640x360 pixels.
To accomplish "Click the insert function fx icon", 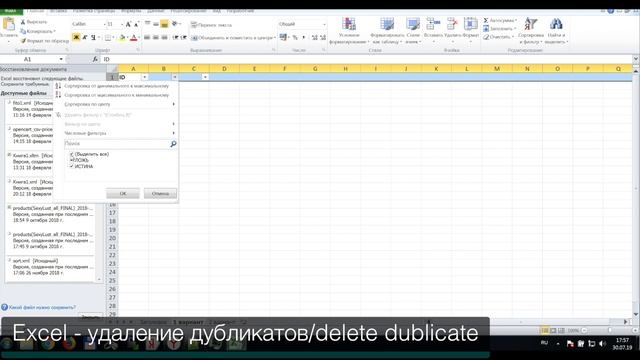I will 95,59.
